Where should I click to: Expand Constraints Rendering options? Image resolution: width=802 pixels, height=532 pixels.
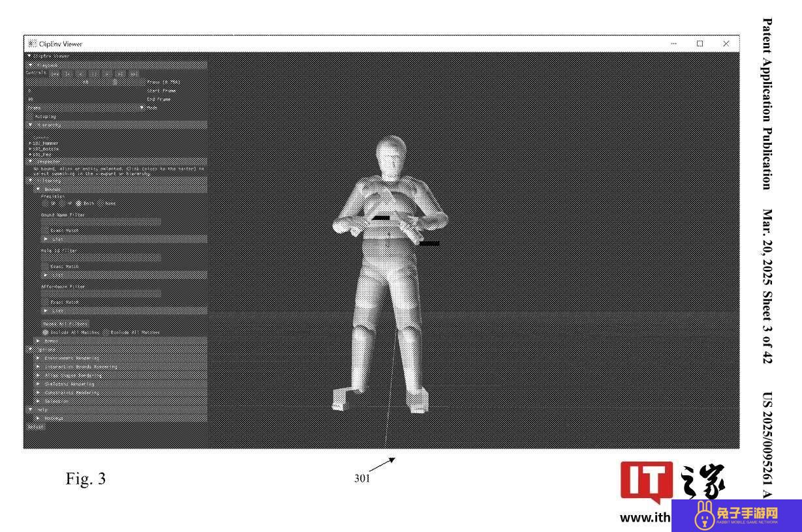[x=121, y=393]
